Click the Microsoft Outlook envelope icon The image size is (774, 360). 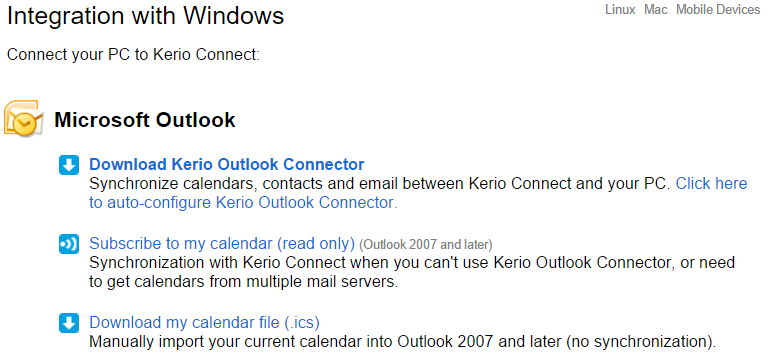pos(23,119)
